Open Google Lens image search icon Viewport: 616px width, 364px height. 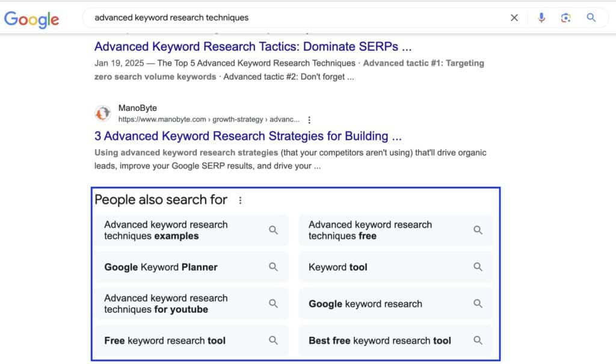(x=566, y=18)
